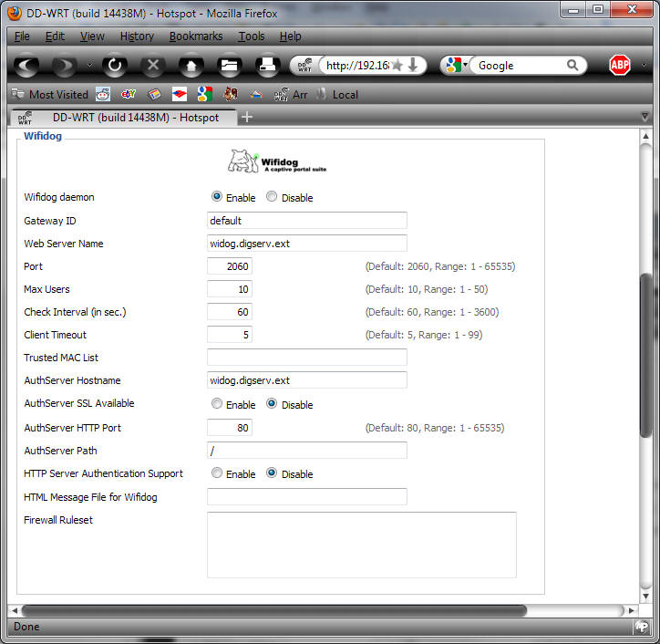Click the horizontal scrollbar right arrow
The width and height of the screenshot is (660, 644).
pyautogui.click(x=631, y=610)
